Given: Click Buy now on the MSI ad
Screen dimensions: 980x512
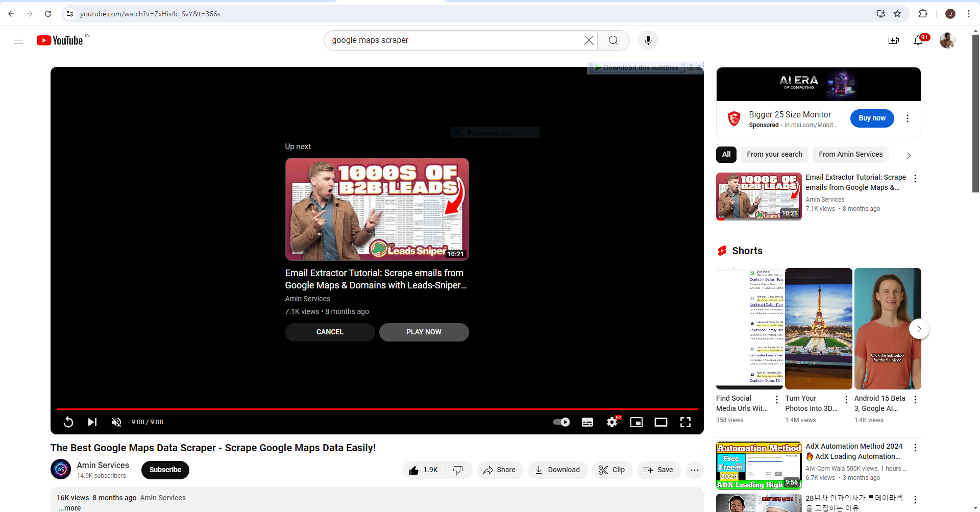Looking at the screenshot, I should (x=872, y=118).
